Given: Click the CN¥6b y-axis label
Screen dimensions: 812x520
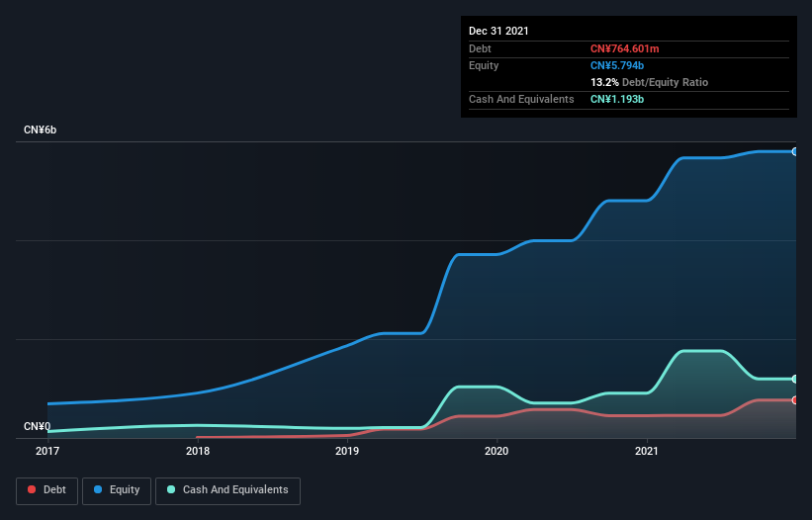Looking at the screenshot, I should (x=40, y=130).
